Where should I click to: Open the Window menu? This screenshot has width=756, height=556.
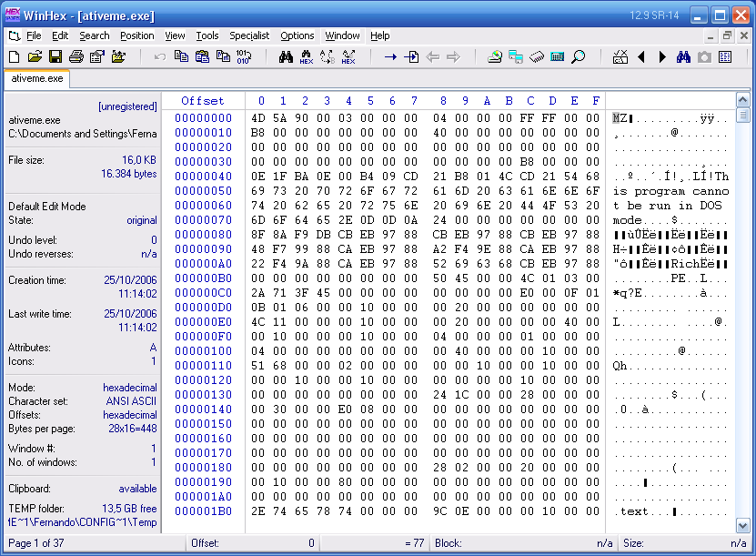pyautogui.click(x=342, y=35)
